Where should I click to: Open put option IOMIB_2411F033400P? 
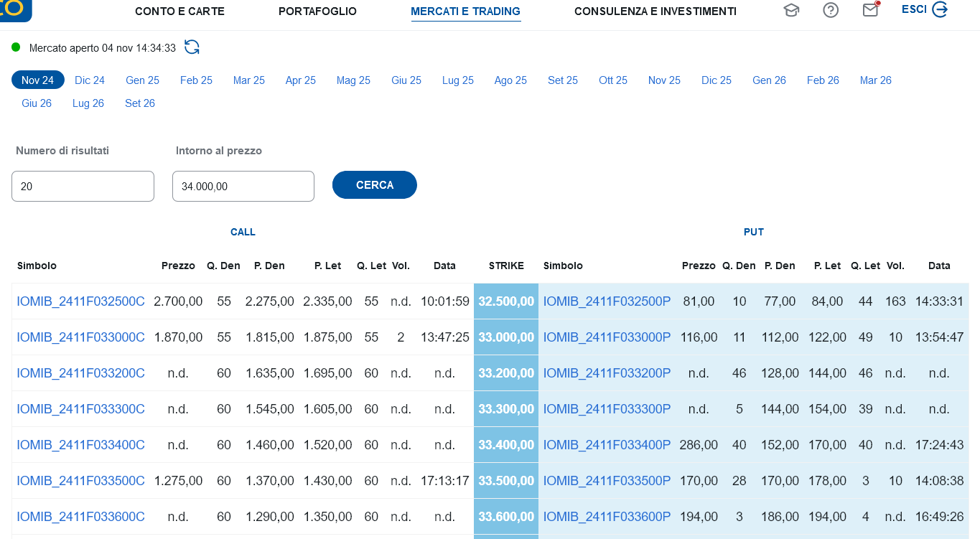coord(607,445)
